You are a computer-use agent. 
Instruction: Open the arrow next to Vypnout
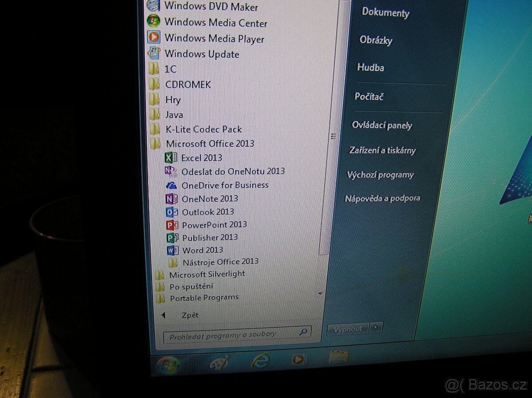pyautogui.click(x=376, y=328)
